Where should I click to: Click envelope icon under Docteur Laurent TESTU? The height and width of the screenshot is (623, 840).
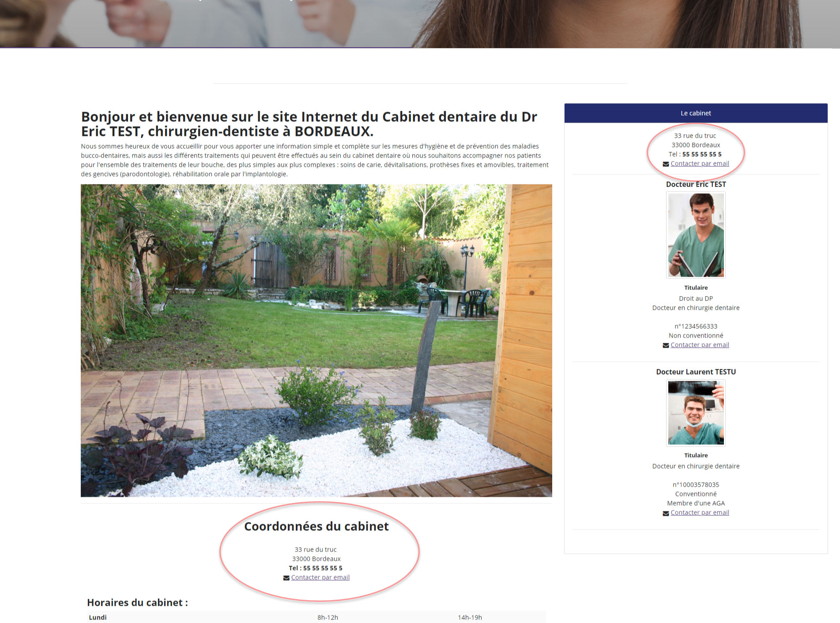pos(666,513)
